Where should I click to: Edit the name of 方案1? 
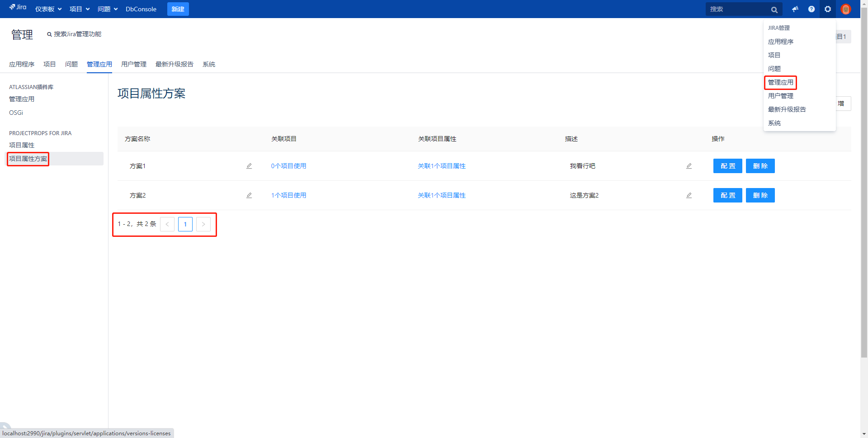pos(249,166)
